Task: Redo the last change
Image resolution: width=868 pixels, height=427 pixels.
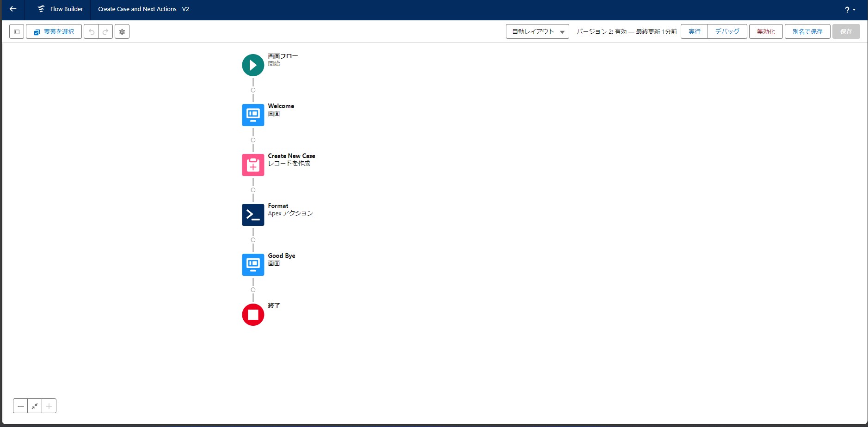Action: [x=105, y=31]
